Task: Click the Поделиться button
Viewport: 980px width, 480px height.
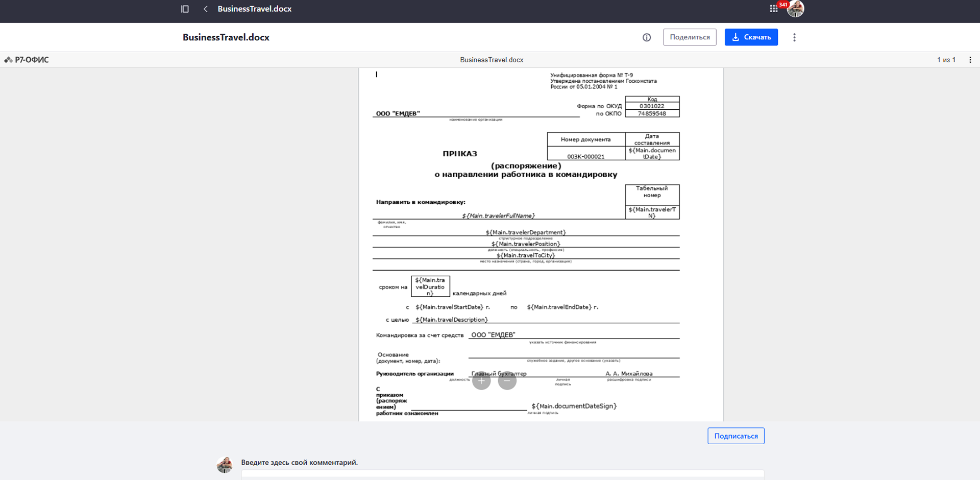Action: [x=690, y=37]
